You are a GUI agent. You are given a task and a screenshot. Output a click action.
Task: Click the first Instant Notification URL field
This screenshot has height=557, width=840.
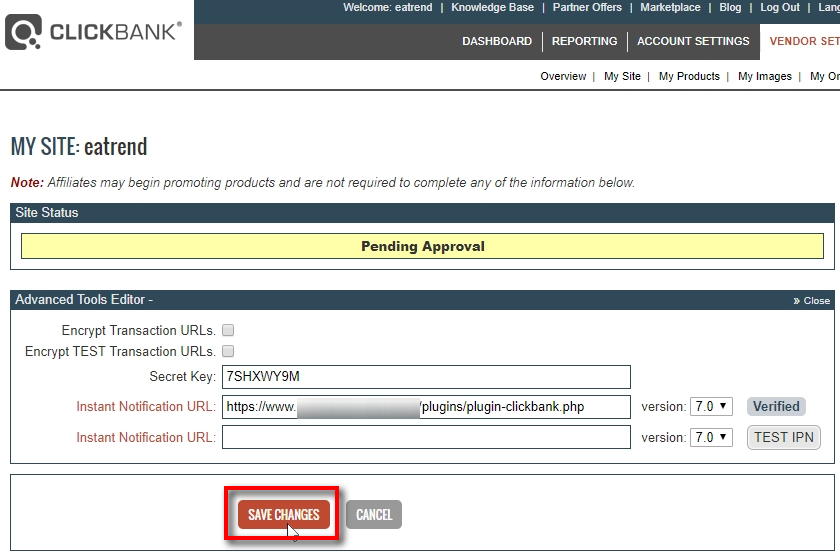click(426, 407)
